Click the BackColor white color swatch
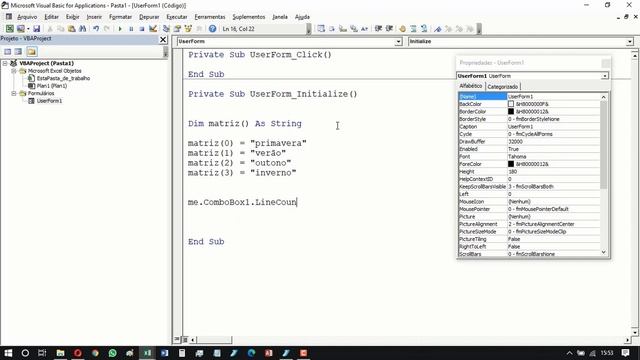Image resolution: width=640 pixels, height=360 pixels. coord(511,104)
